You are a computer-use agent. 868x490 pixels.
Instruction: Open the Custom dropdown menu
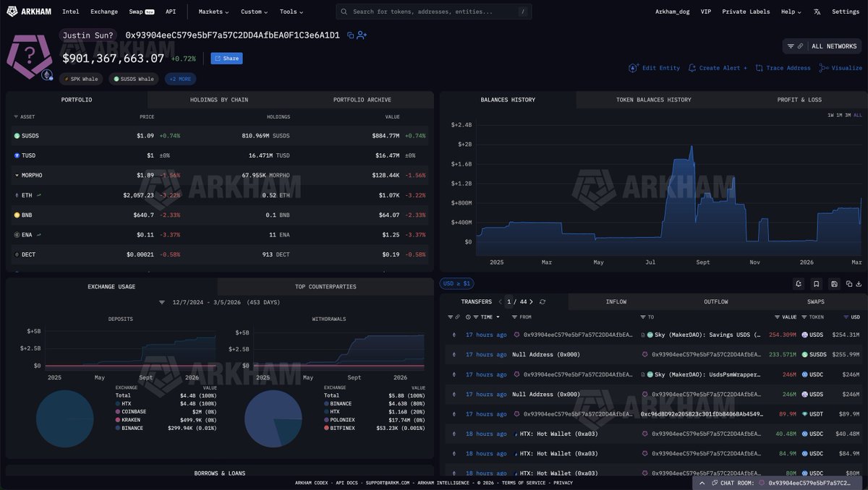(x=254, y=12)
